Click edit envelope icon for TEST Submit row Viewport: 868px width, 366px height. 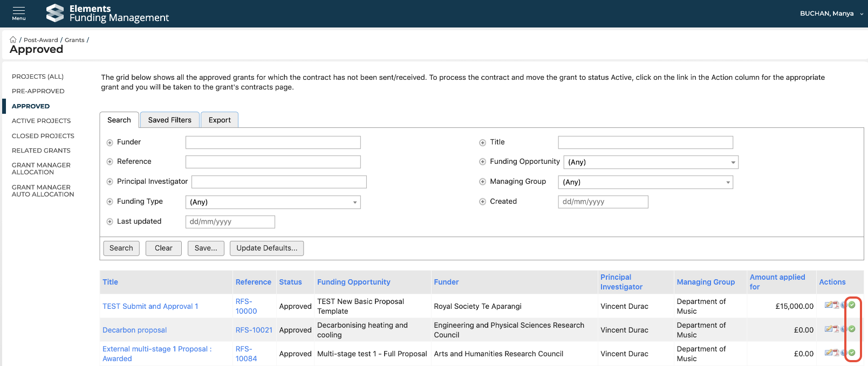point(828,305)
